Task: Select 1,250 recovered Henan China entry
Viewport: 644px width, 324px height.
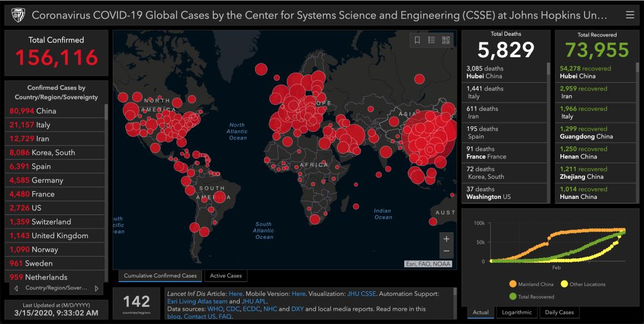Action: 596,152
